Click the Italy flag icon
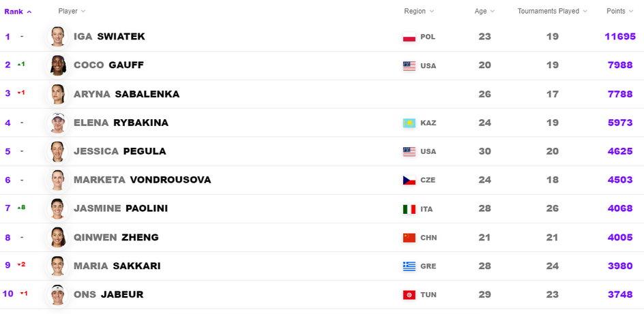644x314 pixels. point(409,209)
